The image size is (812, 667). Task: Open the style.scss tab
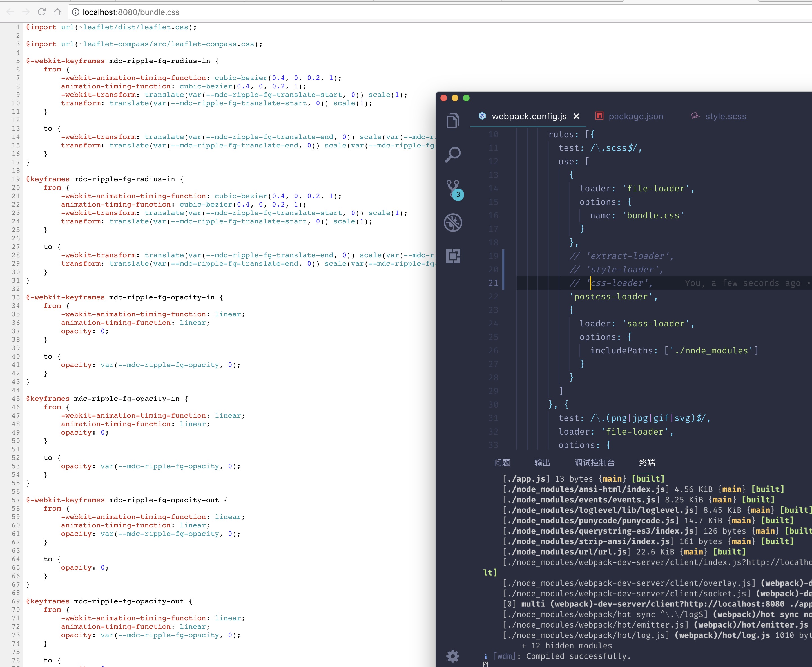tap(726, 117)
